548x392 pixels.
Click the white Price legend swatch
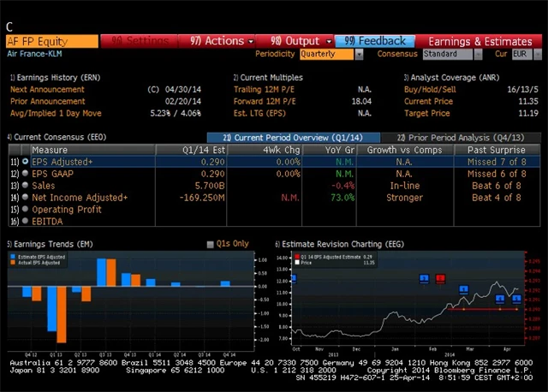297,263
